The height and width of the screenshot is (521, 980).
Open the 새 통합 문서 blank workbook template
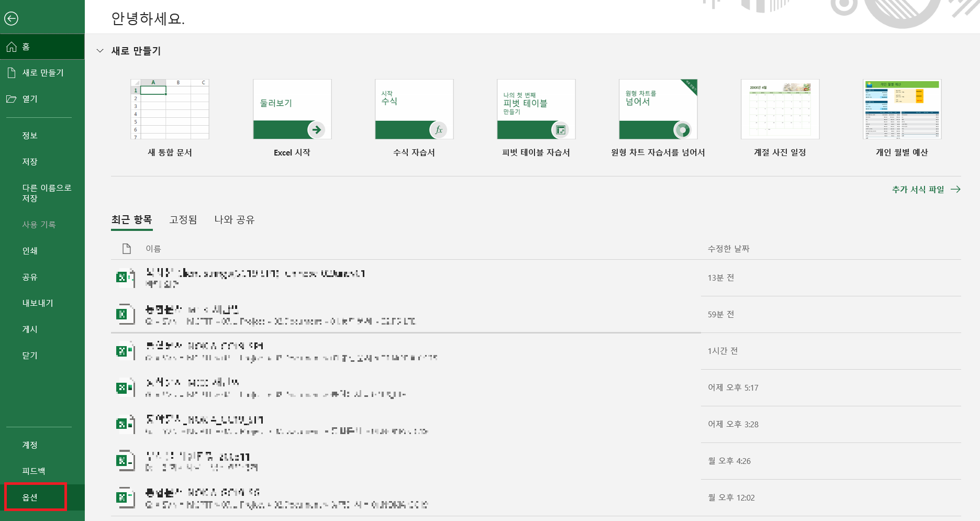[170, 118]
